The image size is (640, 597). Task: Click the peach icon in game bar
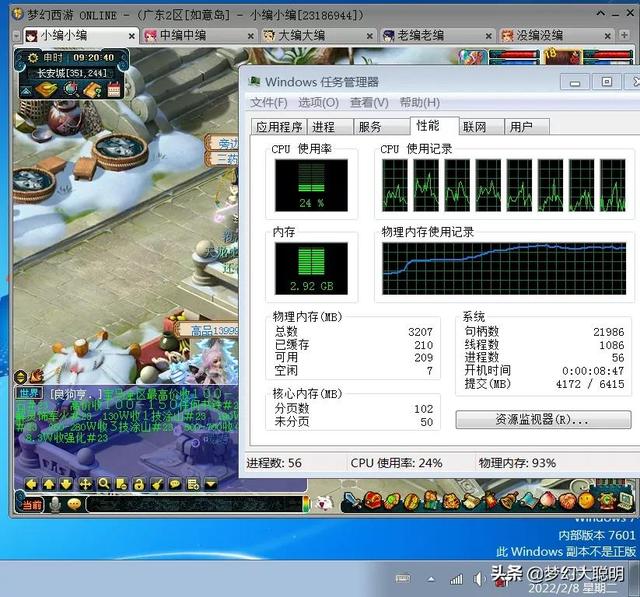(547, 500)
